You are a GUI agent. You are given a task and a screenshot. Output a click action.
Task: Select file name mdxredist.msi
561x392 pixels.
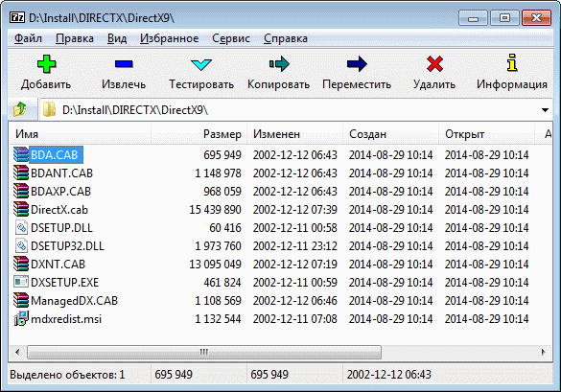coord(66,319)
